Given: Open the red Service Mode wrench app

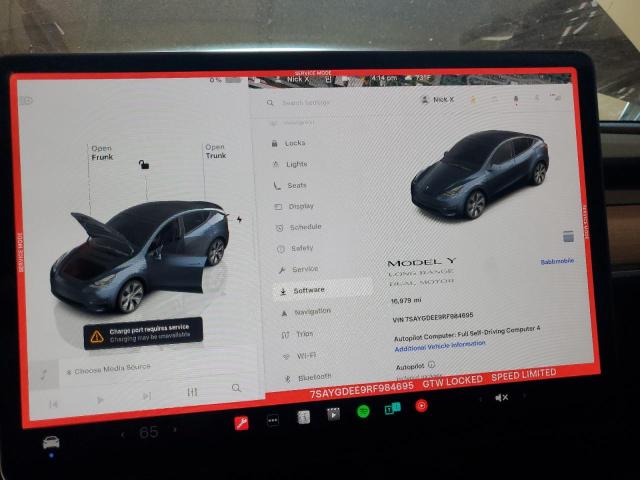Looking at the screenshot, I should click(x=241, y=423).
